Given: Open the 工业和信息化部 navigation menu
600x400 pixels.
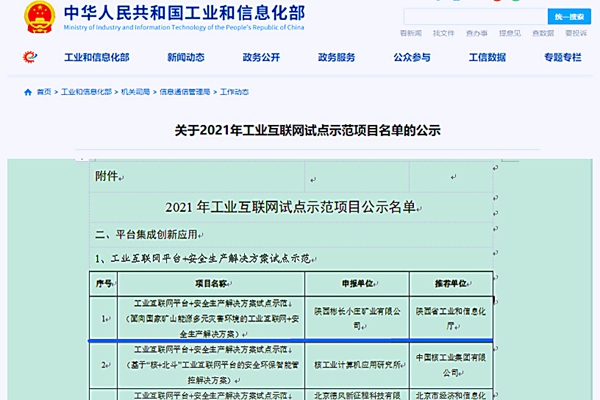Looking at the screenshot, I should [x=97, y=57].
